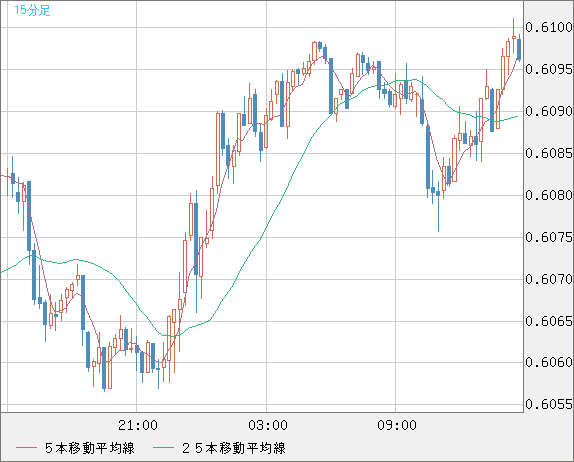Click the 21:00 time axis label
This screenshot has width=574, height=462.
coord(138,425)
